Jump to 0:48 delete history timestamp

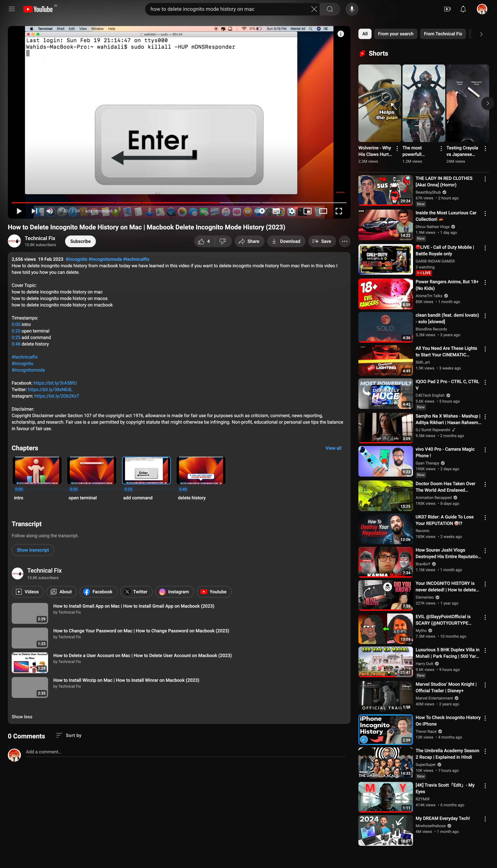click(16, 344)
